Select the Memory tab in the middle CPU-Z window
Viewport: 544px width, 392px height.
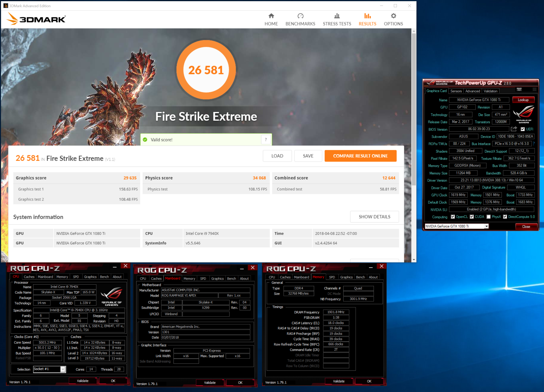tap(189, 278)
